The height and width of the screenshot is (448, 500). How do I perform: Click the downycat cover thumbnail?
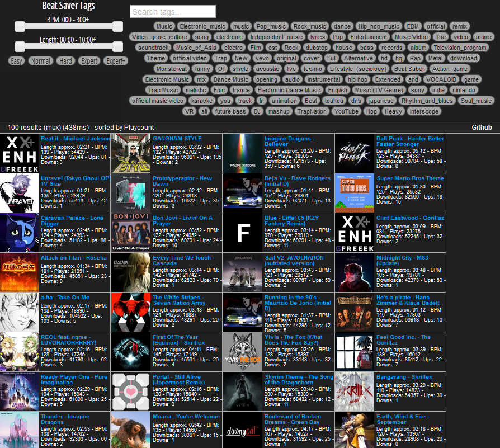[243, 430]
